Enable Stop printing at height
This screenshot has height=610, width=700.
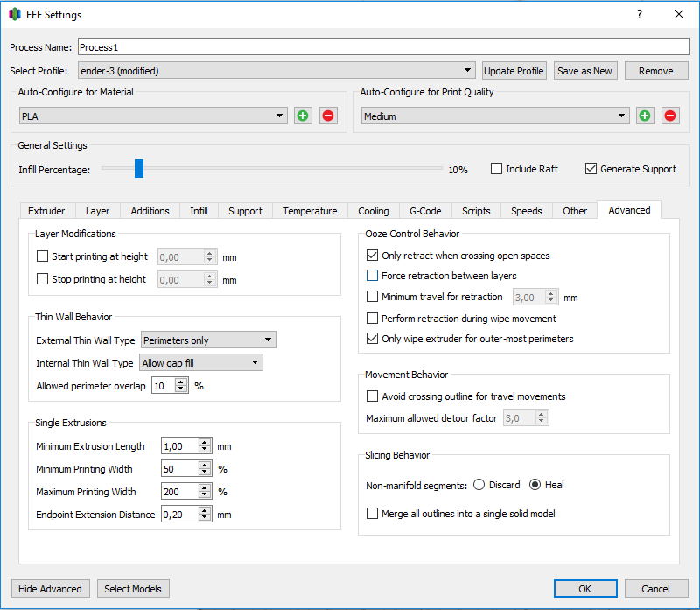tap(42, 279)
